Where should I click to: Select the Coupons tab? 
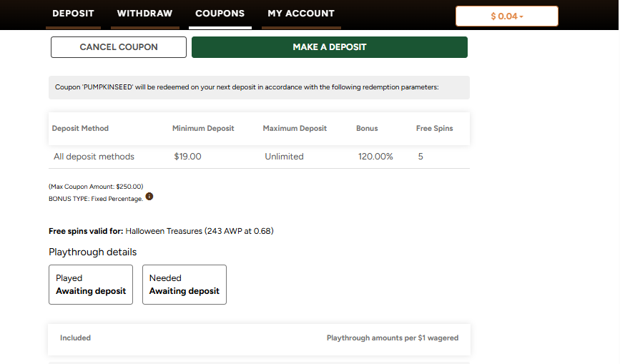[x=220, y=14]
